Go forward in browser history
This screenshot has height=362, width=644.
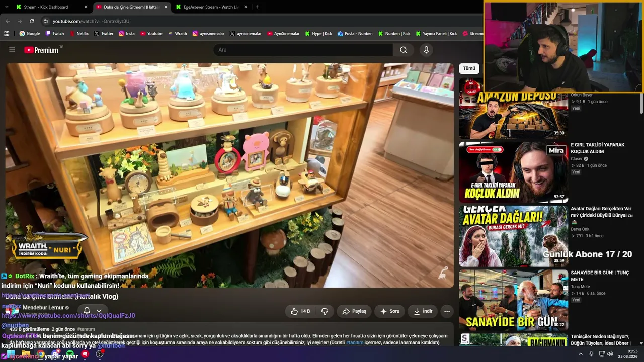[x=20, y=21]
